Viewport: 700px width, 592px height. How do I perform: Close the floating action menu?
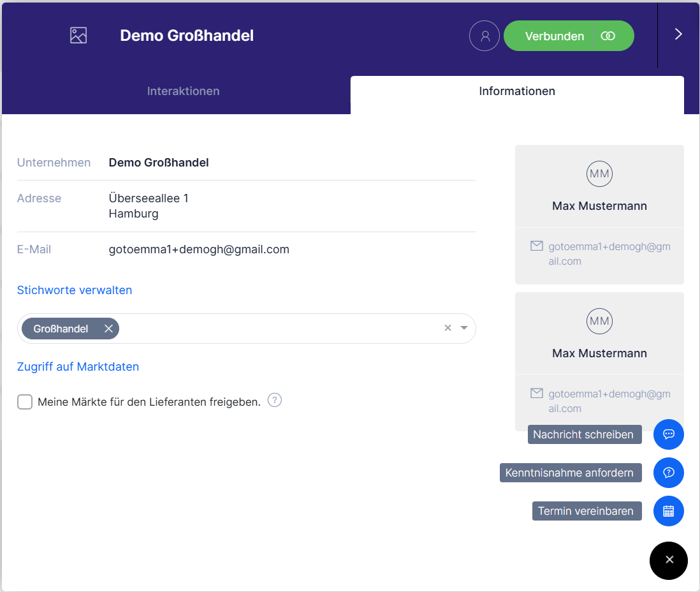[668, 560]
